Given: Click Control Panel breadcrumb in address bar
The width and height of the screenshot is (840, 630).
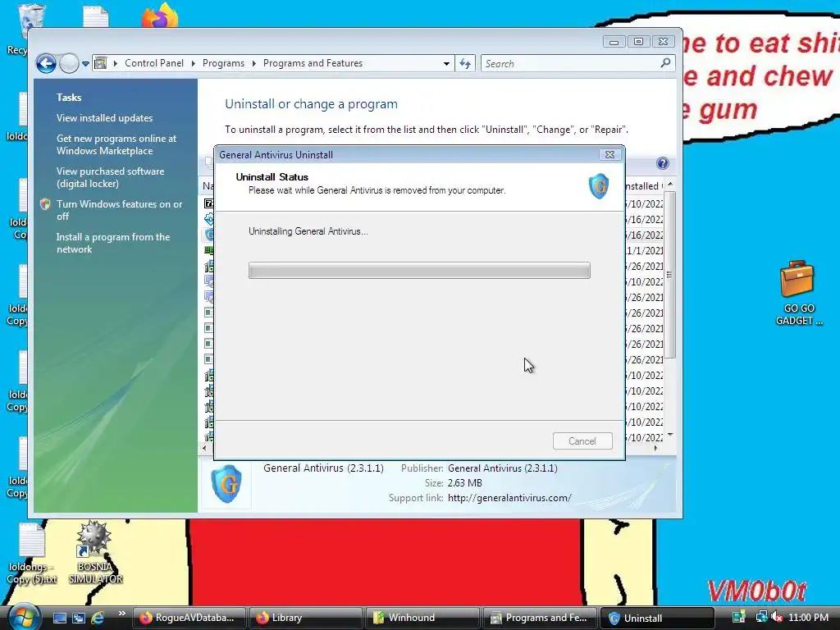Looking at the screenshot, I should pos(153,63).
